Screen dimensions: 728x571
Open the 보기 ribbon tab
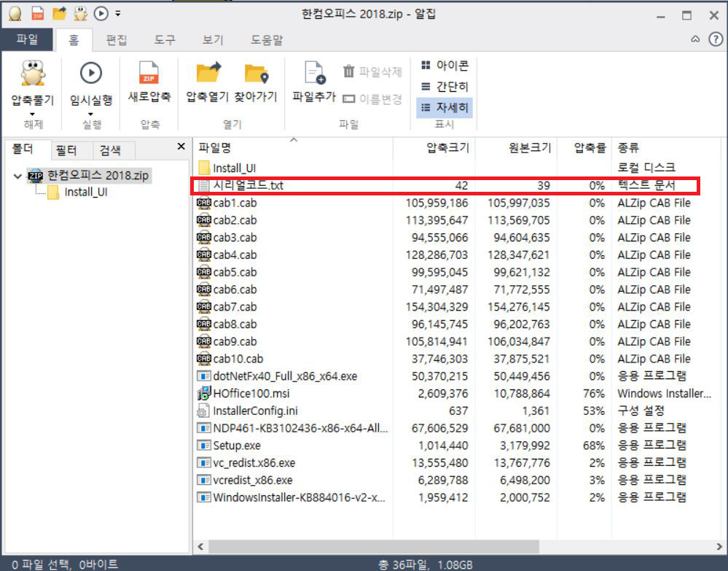point(213,40)
